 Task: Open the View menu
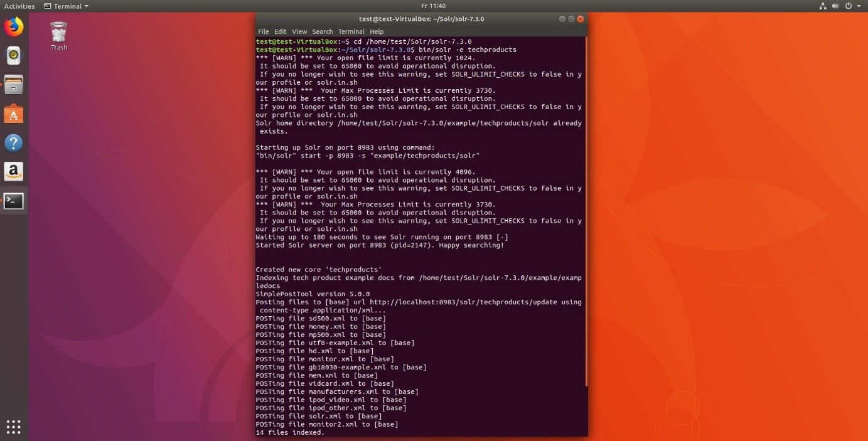click(299, 31)
